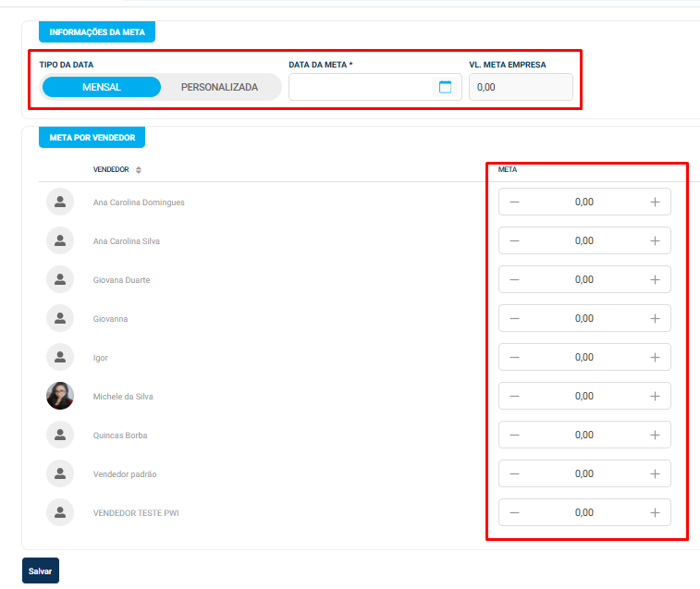Click the avatar icon of Ana Carolina Domingues
700x589 pixels.
(x=60, y=202)
